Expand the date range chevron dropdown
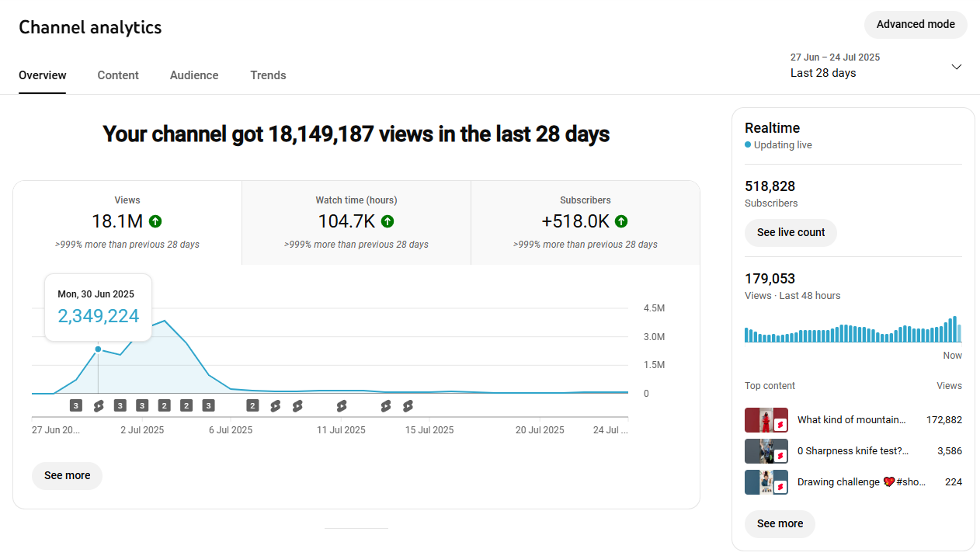Viewport: 980px width, 556px height. [956, 67]
